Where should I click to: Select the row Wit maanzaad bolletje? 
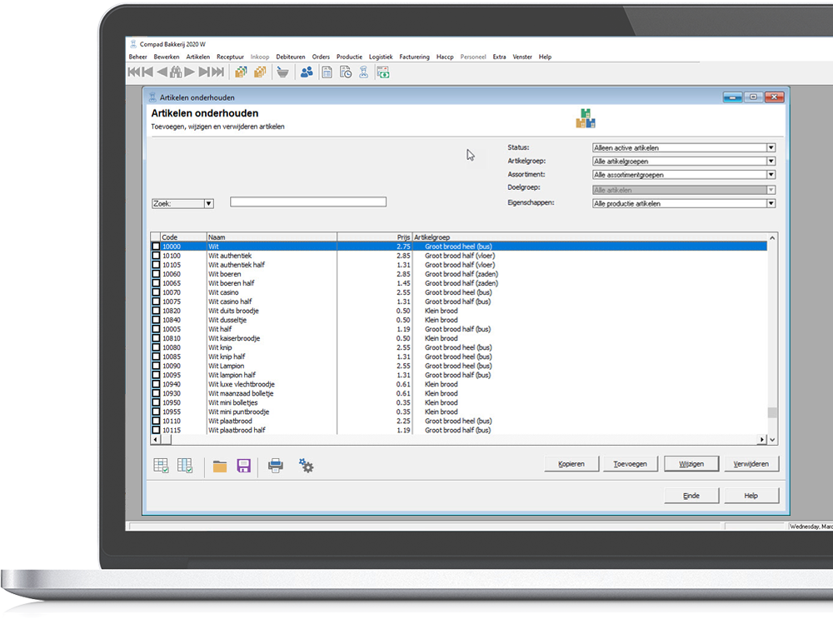coord(459,394)
